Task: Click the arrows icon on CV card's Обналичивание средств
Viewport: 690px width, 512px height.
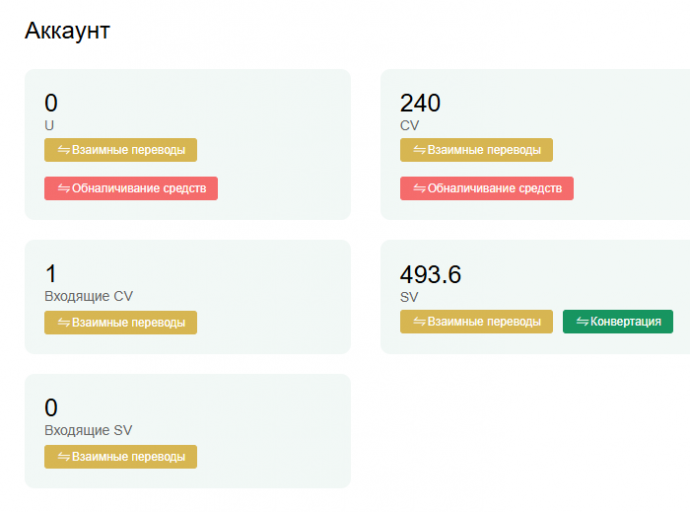Action: [x=419, y=188]
